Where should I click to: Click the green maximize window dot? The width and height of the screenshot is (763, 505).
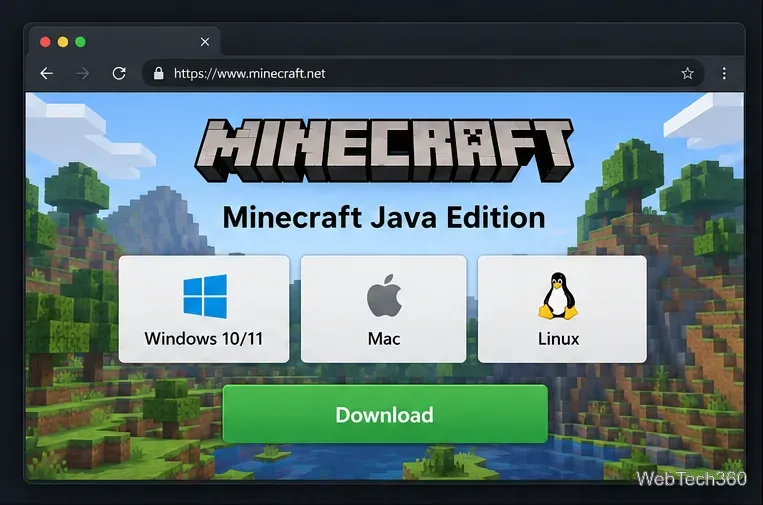point(81,42)
